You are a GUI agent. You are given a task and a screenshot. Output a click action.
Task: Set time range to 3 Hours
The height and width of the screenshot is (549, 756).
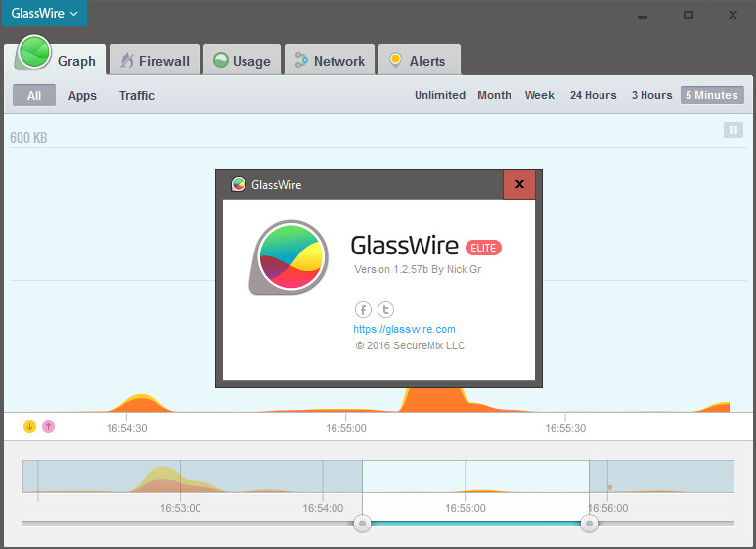point(652,95)
